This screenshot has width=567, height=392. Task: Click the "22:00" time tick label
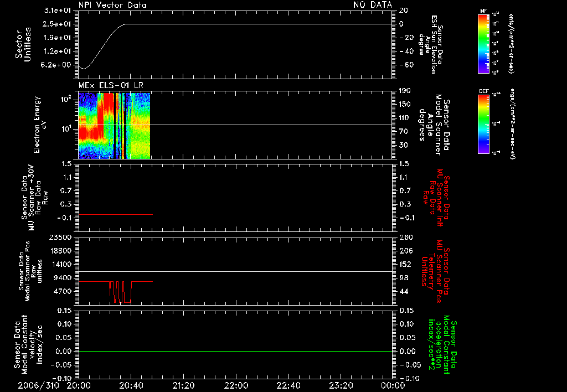(236, 385)
